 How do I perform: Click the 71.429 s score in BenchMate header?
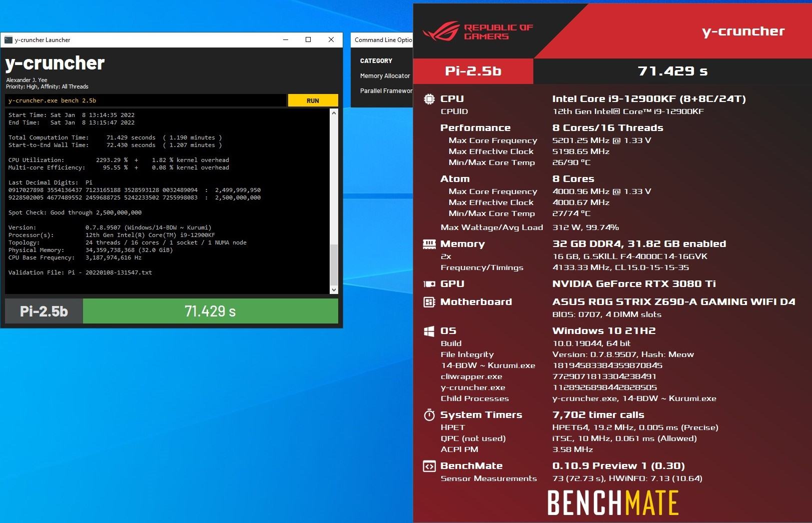(673, 71)
